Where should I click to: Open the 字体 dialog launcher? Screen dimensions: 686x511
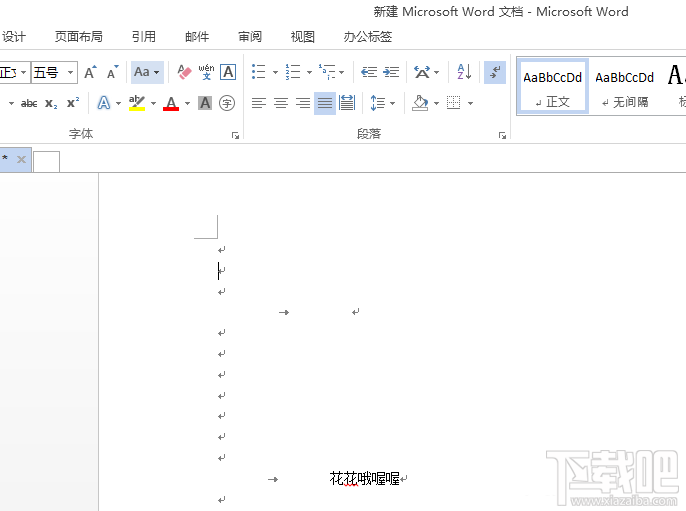(x=235, y=136)
